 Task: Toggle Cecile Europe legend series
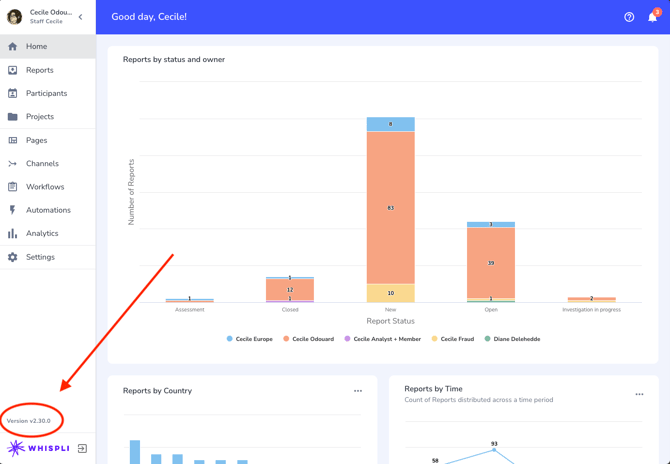250,339
